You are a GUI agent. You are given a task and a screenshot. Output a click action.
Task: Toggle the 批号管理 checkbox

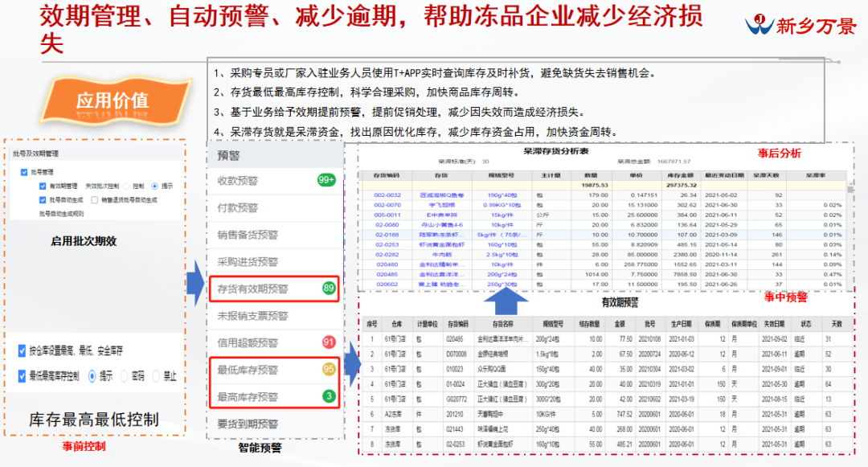[x=25, y=172]
